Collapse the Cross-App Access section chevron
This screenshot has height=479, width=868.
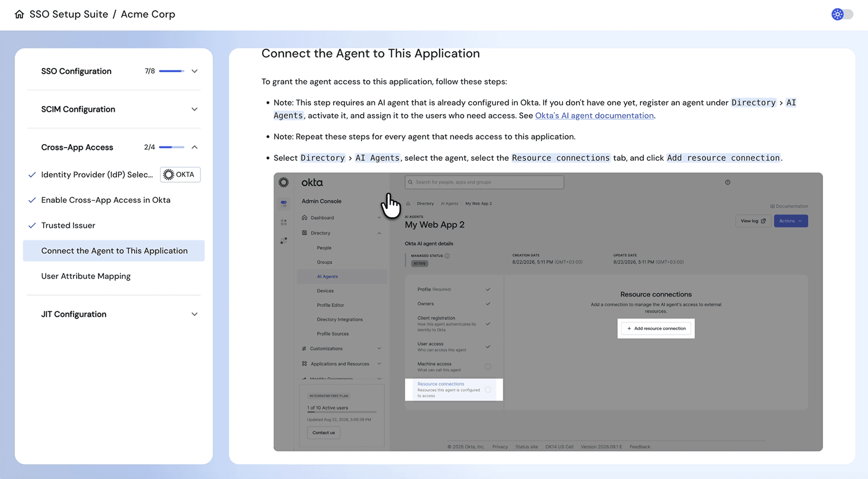tap(195, 148)
